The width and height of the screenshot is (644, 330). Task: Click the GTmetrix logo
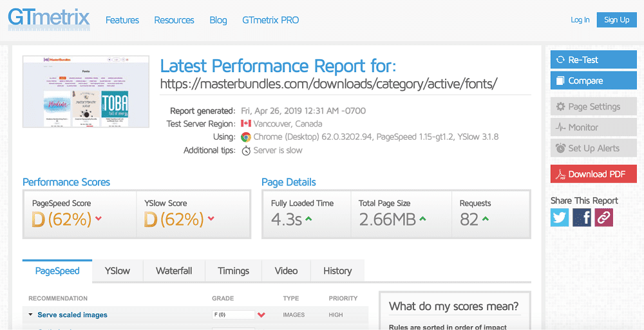(x=48, y=20)
